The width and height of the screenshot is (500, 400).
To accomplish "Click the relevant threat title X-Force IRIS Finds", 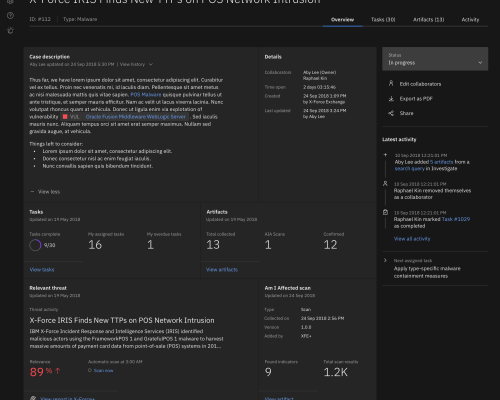I will point(122,320).
